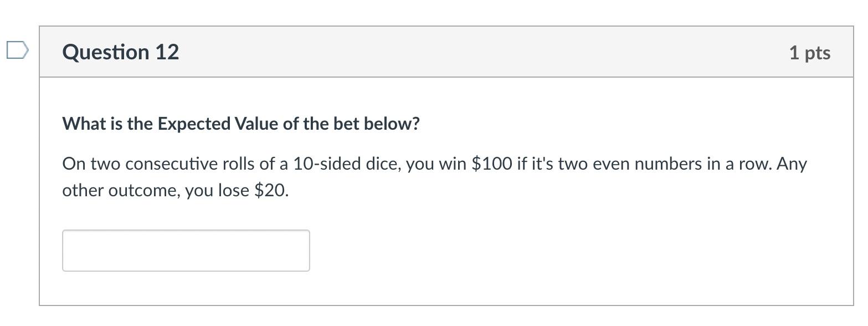Click the Question 12 header

point(120,52)
